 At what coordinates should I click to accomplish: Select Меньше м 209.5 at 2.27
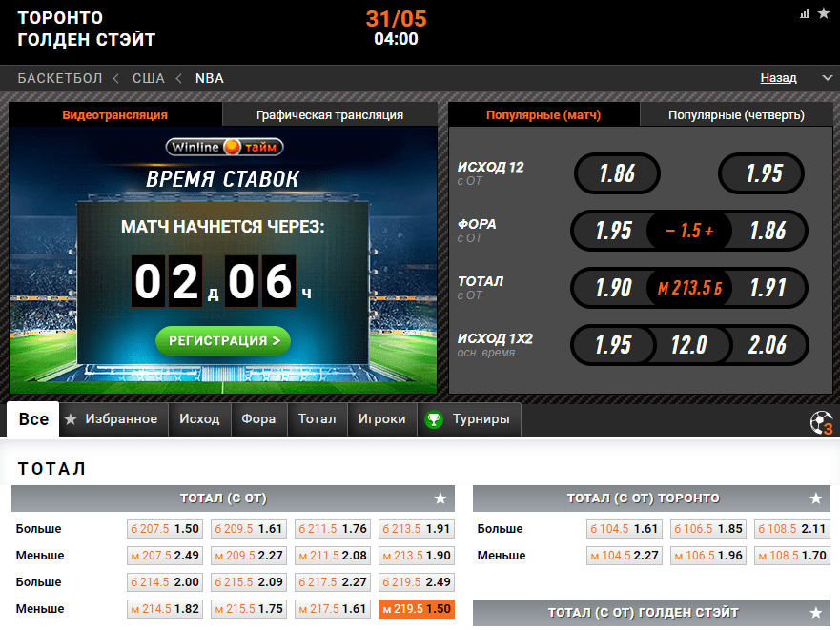tap(249, 556)
